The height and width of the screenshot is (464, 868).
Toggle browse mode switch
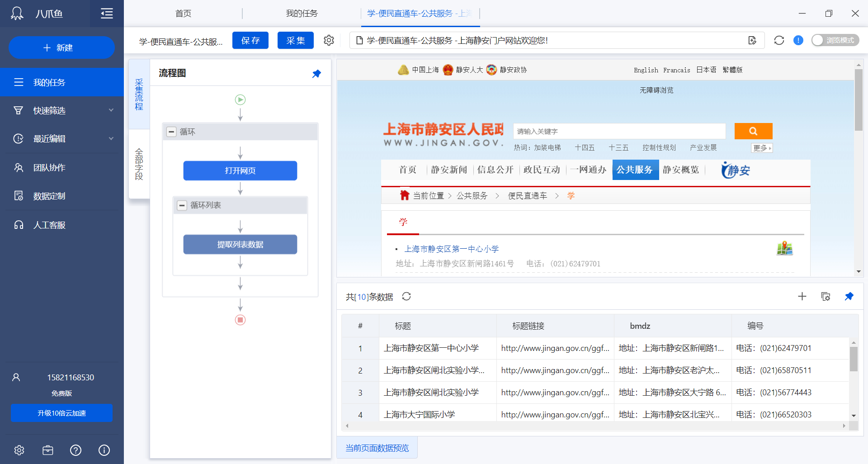click(835, 40)
